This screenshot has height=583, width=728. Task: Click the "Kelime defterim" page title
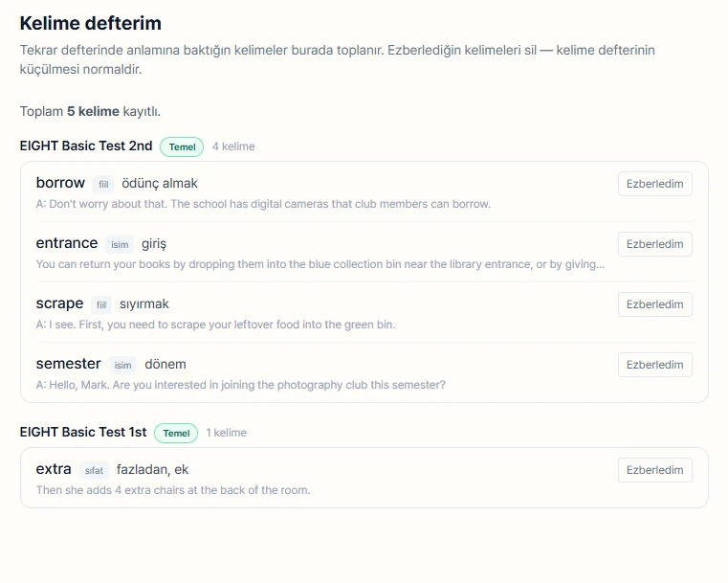tap(91, 23)
